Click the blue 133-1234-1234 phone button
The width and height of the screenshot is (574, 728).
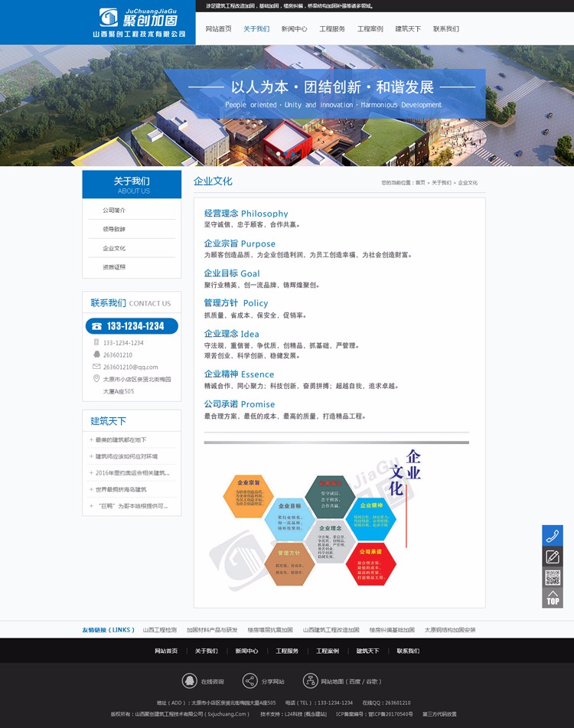coord(132,326)
